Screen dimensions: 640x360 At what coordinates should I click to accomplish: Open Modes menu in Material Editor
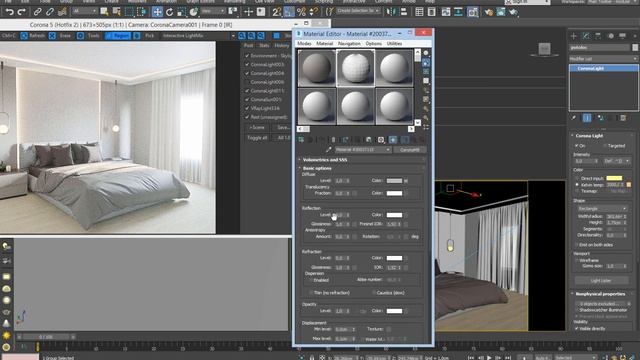pos(304,43)
